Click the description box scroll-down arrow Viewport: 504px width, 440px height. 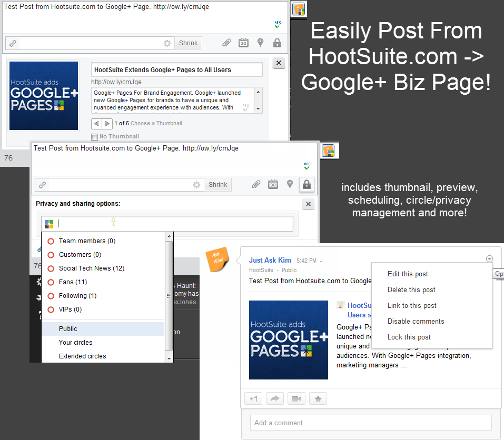pyautogui.click(x=258, y=109)
